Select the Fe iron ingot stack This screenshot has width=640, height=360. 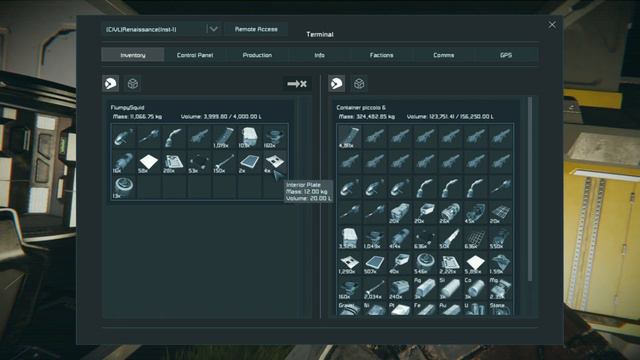pyautogui.click(x=425, y=309)
